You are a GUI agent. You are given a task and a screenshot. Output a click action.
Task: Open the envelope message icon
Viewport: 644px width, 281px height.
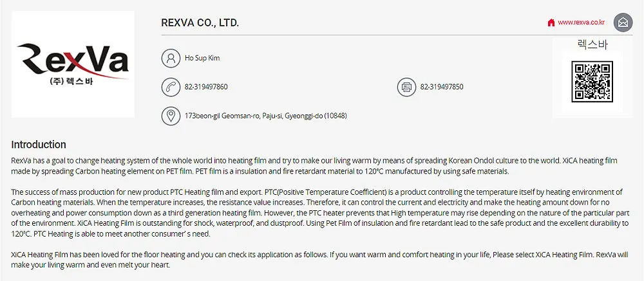pos(623,23)
